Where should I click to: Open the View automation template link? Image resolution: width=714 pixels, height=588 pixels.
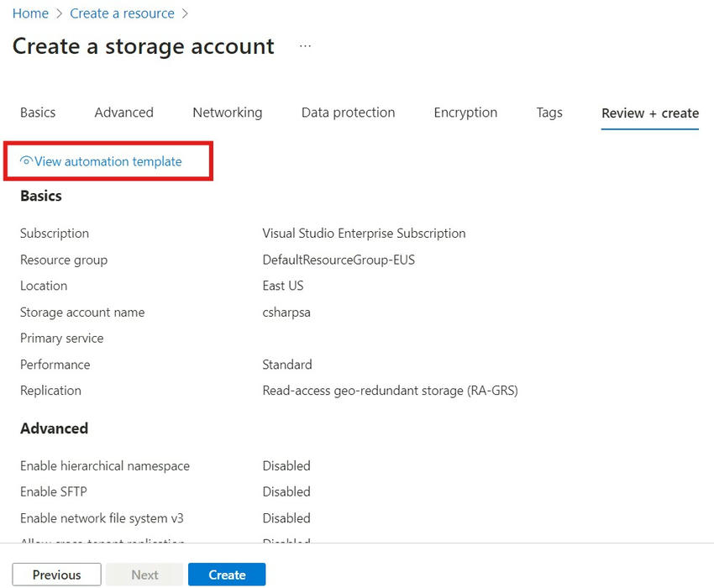pyautogui.click(x=108, y=161)
